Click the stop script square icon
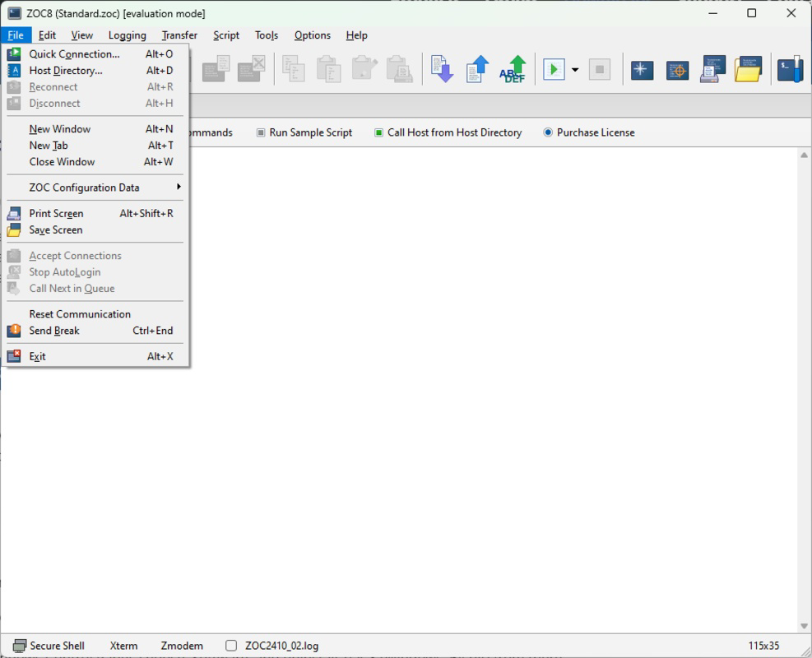Viewport: 812px width, 658px height. tap(600, 69)
